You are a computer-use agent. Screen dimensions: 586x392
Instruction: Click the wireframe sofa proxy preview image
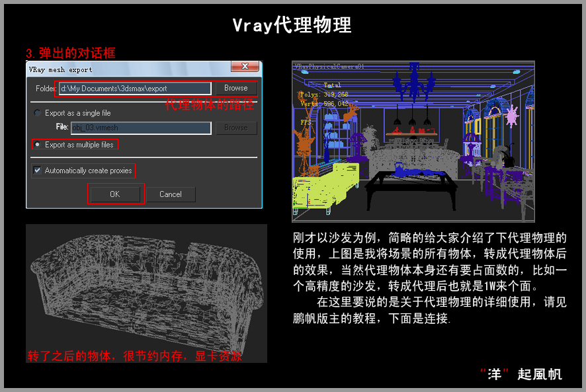[x=146, y=294]
